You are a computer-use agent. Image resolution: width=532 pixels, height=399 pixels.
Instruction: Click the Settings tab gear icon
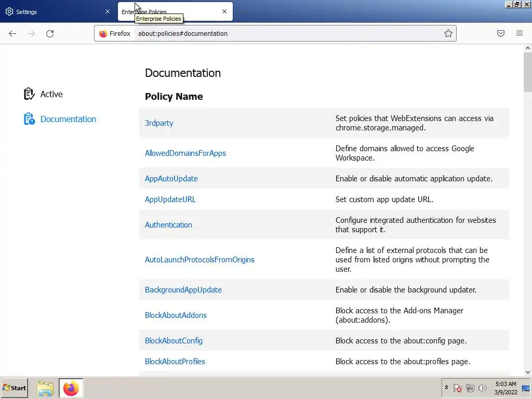[9, 11]
